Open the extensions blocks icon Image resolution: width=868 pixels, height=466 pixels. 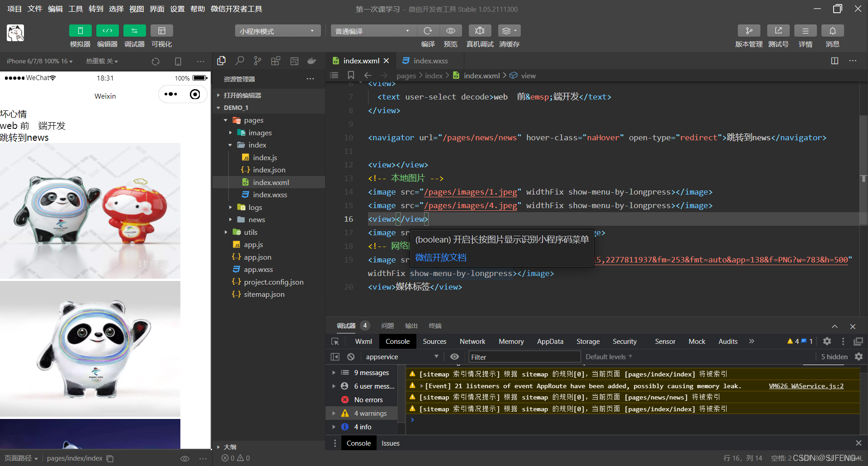(x=276, y=61)
